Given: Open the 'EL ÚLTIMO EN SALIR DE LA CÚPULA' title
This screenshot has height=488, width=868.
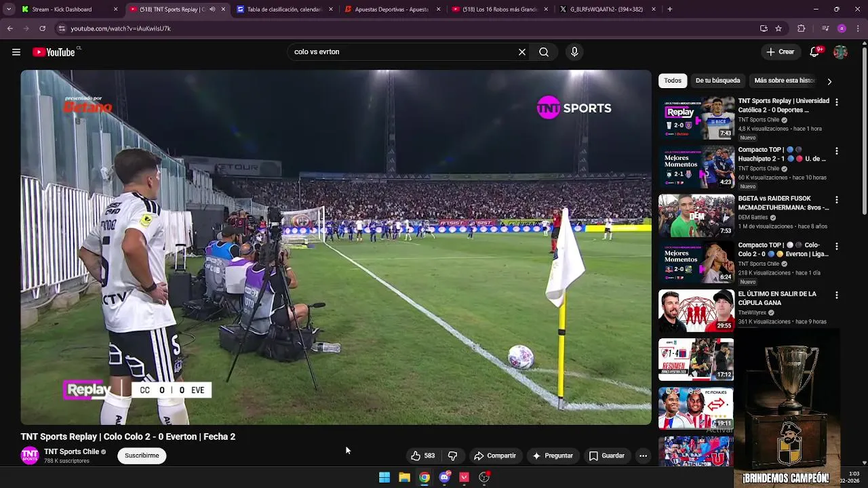Looking at the screenshot, I should (x=777, y=298).
